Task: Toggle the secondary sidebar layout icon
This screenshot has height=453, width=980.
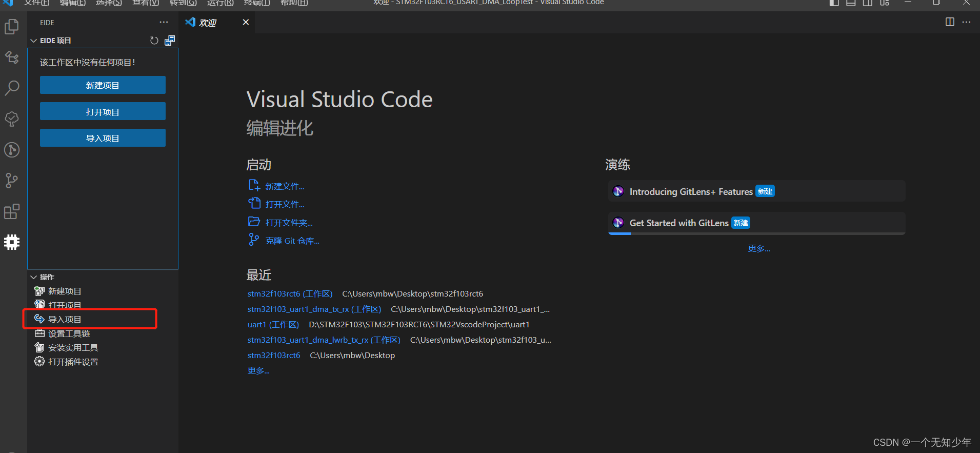Action: (x=868, y=3)
